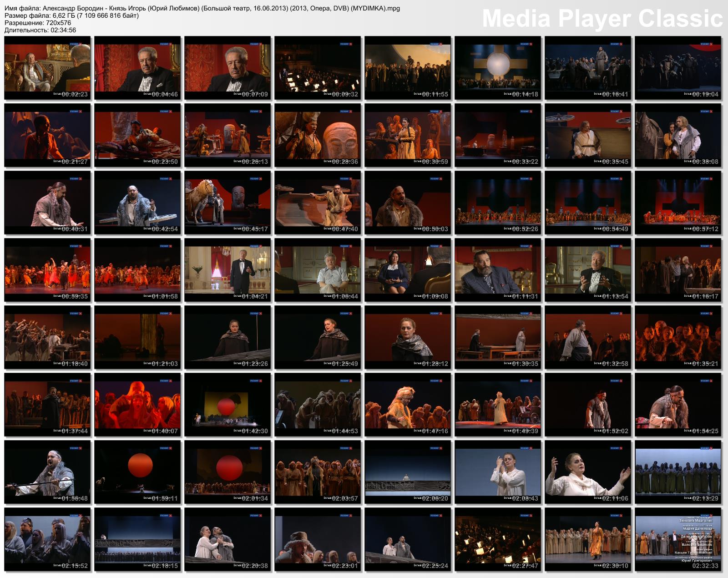Viewport: 728px width, 578px height.
Task: Select the woman in white frame 02:08:43
Action: point(498,472)
